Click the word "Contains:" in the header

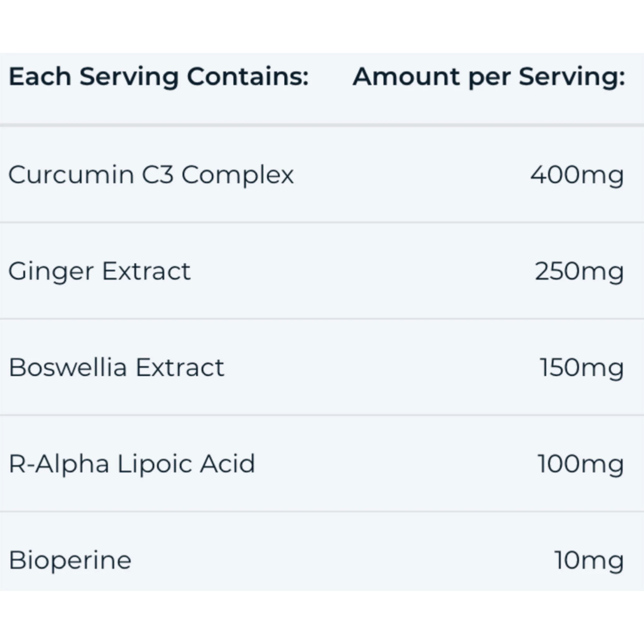click(248, 77)
